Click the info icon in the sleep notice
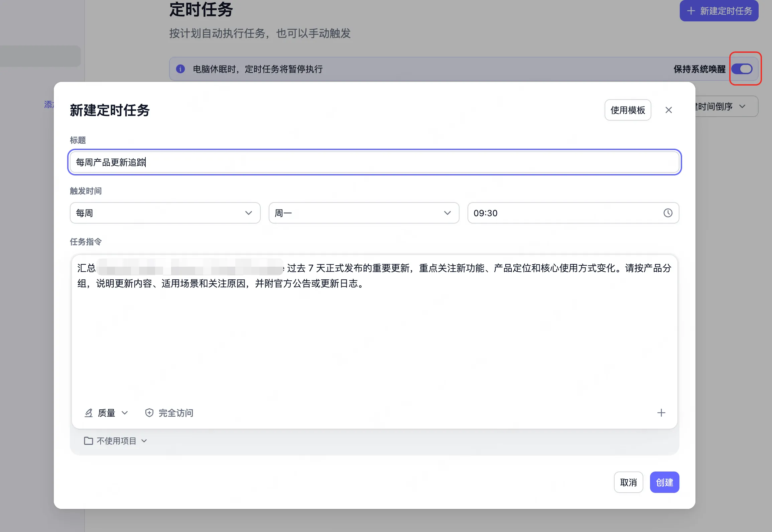The image size is (772, 532). pyautogui.click(x=180, y=69)
